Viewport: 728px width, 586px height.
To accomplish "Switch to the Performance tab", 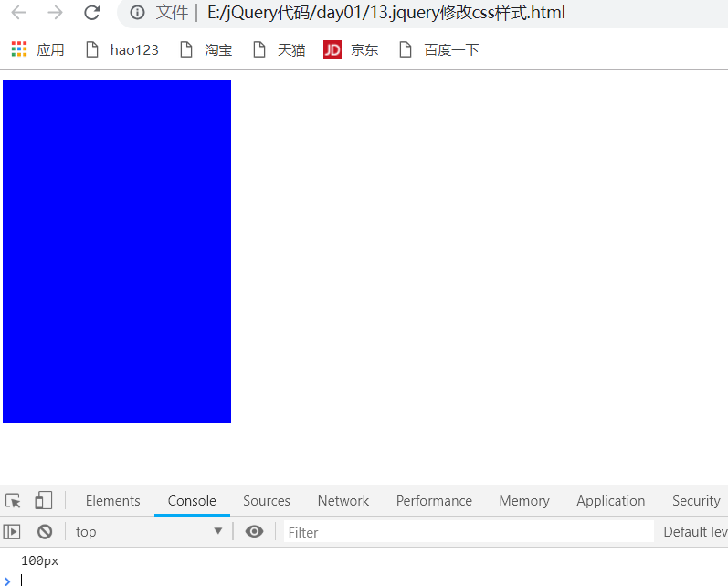I will coord(434,501).
